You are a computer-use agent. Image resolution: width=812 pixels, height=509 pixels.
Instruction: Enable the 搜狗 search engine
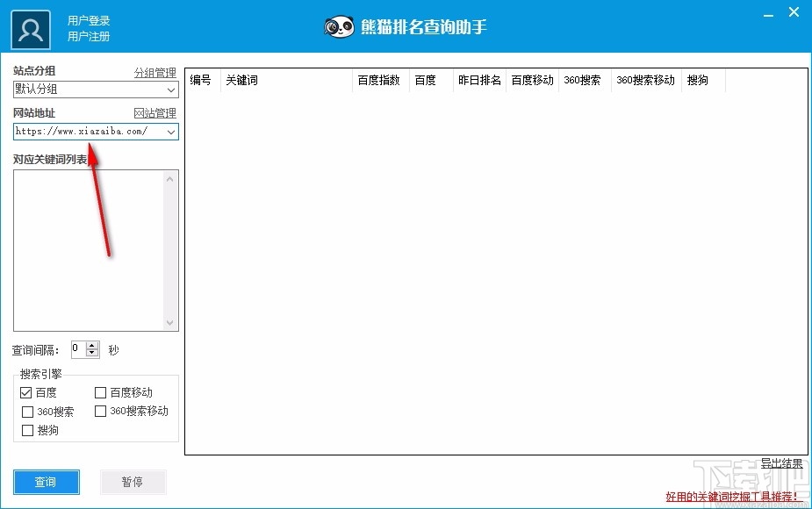(x=26, y=430)
